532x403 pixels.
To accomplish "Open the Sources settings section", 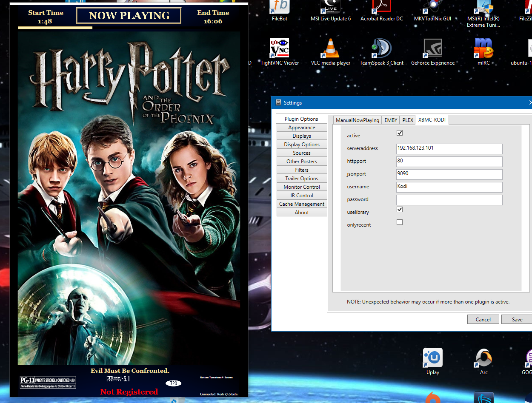I will coord(302,153).
